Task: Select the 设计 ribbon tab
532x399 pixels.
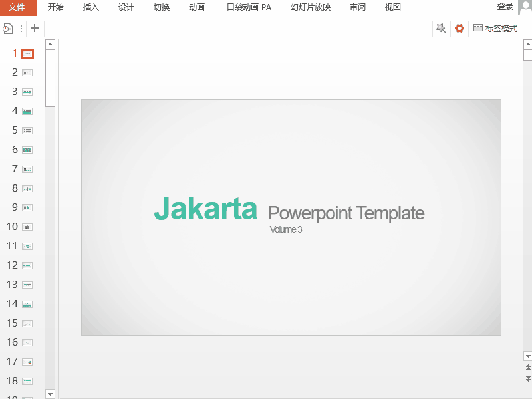Action: point(126,7)
